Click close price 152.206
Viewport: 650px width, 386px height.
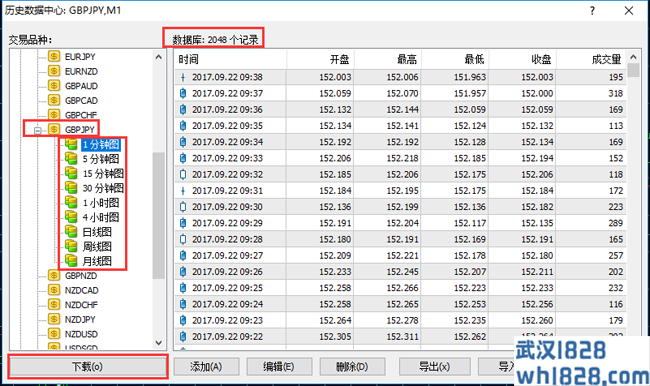coord(537,174)
